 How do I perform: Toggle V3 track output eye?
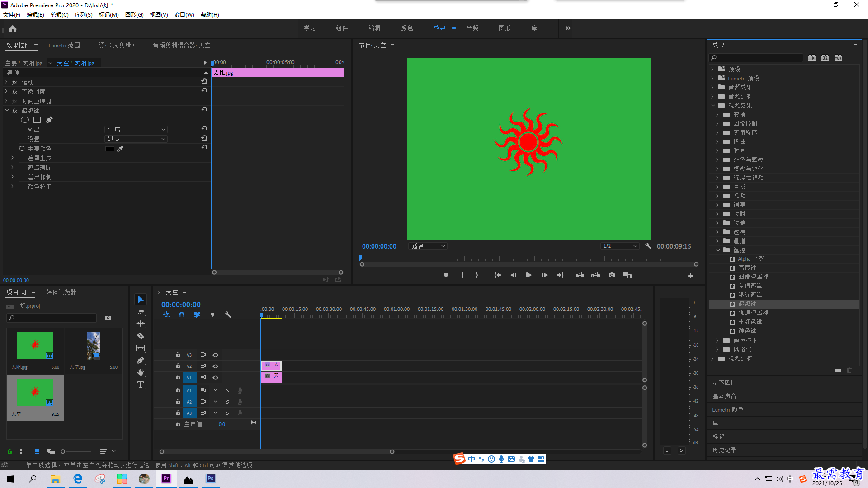point(216,355)
